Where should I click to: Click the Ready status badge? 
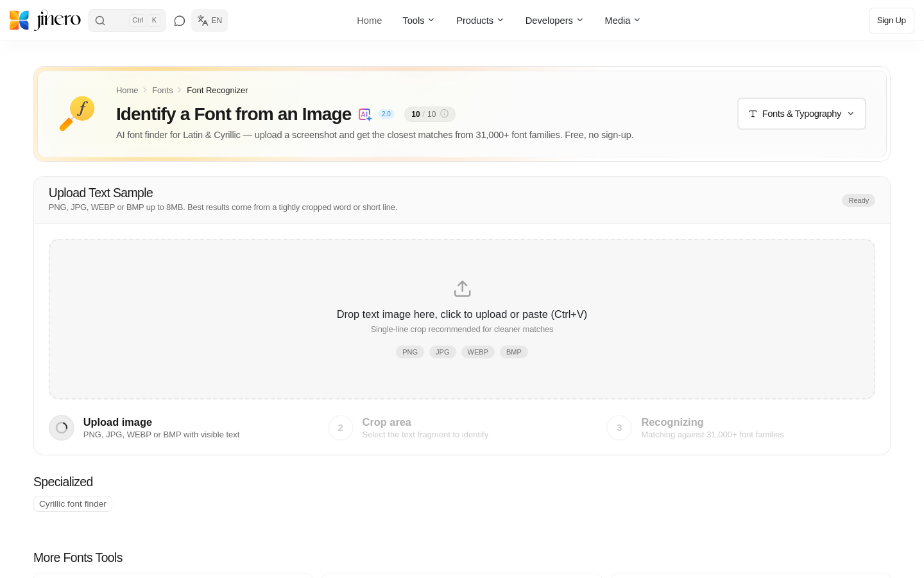point(859,200)
